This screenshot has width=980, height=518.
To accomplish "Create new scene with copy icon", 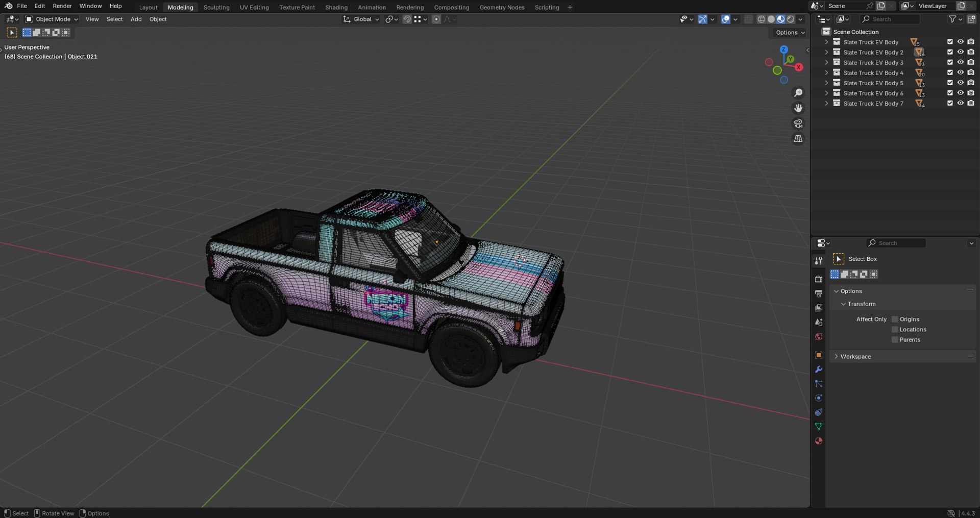I will point(881,6).
